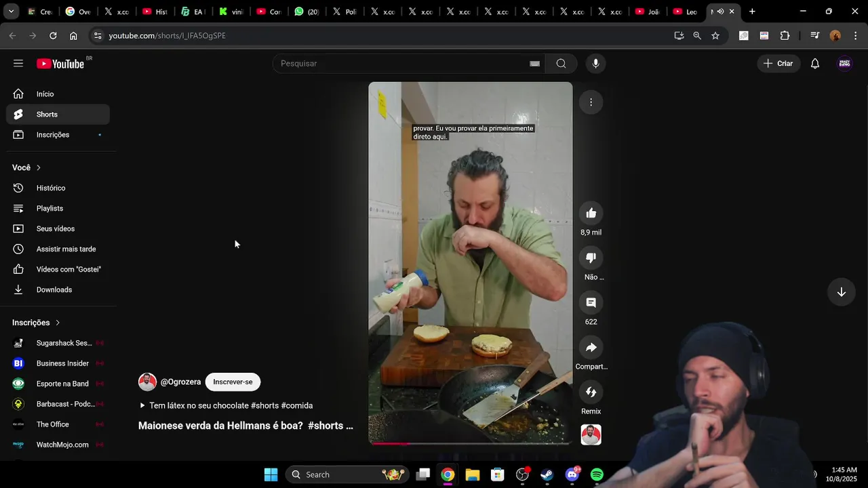Open the YouTube hamburger guide menu
868x488 pixels.
[18, 63]
